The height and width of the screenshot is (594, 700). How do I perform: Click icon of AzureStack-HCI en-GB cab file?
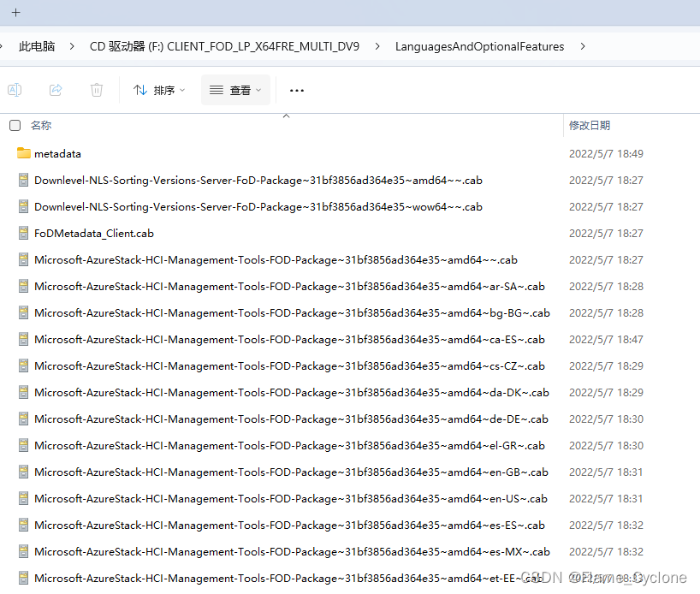(x=24, y=472)
